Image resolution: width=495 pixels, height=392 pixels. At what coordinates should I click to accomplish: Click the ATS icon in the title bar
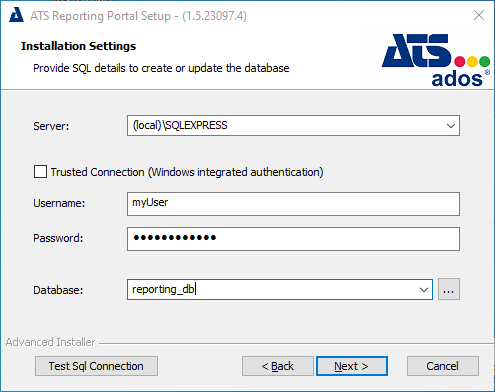[x=16, y=15]
